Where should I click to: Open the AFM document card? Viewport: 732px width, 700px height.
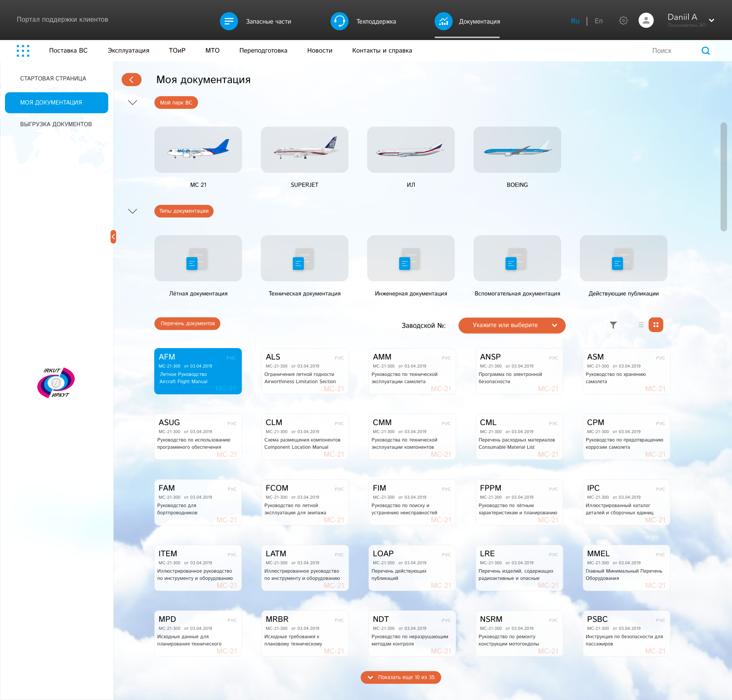click(198, 371)
